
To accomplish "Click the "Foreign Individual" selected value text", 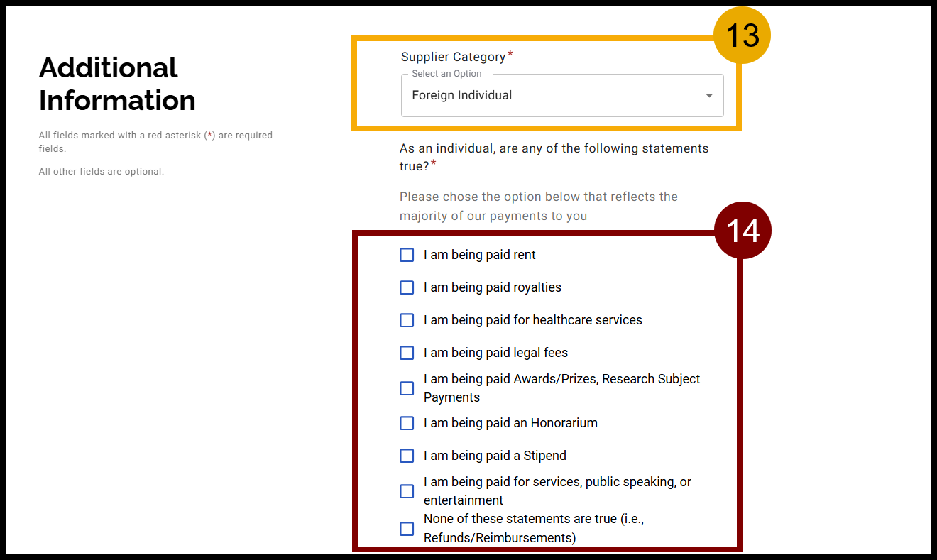I will [461, 95].
